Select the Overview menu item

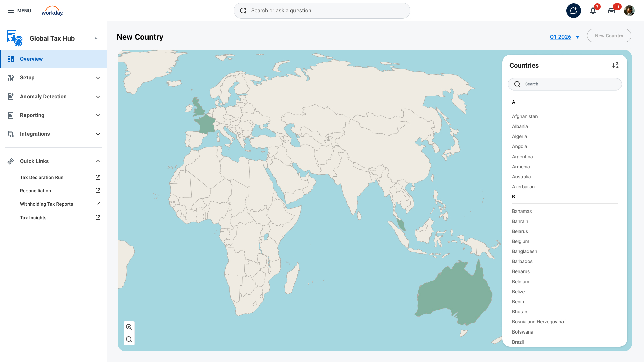(x=32, y=59)
